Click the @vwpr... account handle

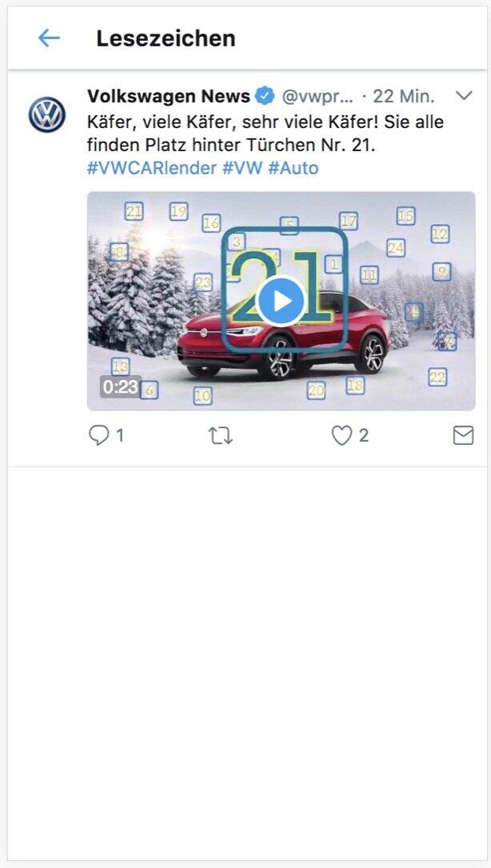pyautogui.click(x=317, y=97)
